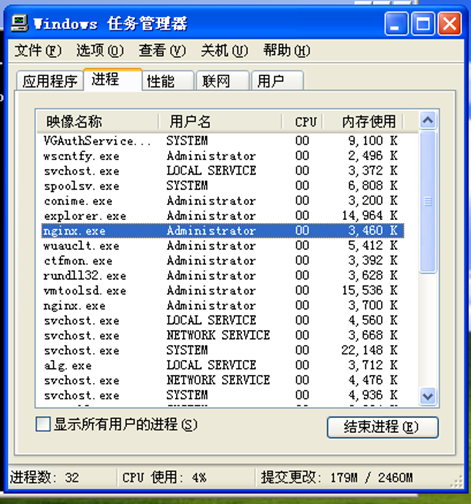471x504 pixels.
Task: Click the Task Manager title bar icon
Action: (19, 23)
